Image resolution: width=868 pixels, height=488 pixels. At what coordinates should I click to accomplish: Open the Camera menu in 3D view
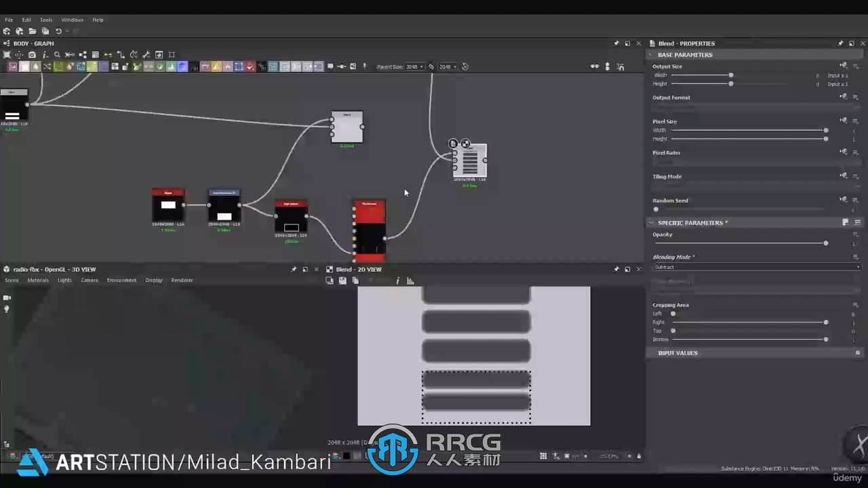90,280
